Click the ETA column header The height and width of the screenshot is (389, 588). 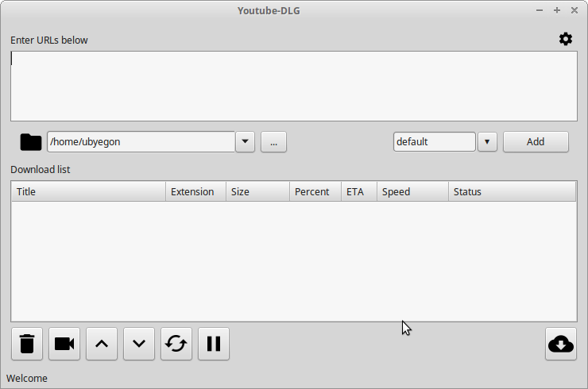tap(359, 192)
